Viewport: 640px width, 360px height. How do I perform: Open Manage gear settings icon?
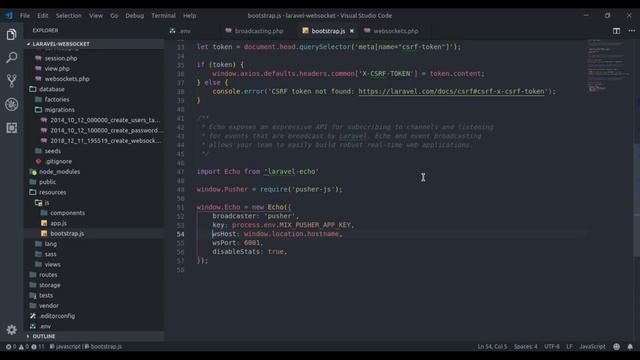tap(11, 330)
